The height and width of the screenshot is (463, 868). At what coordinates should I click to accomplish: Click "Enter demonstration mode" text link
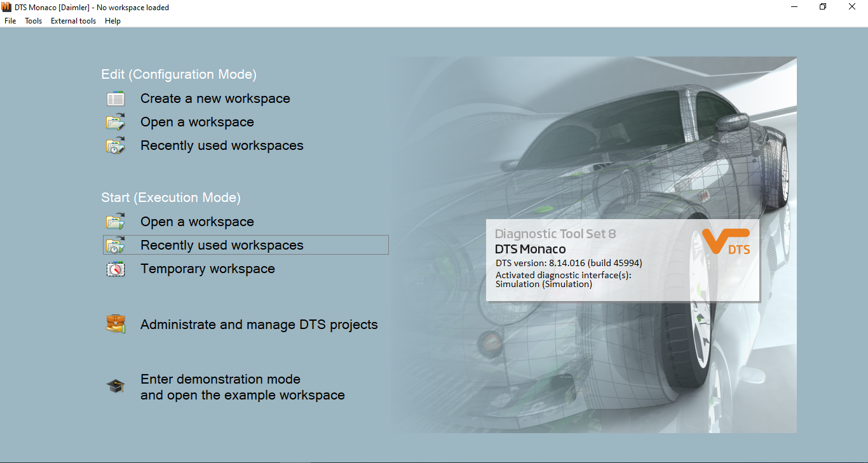tap(220, 379)
